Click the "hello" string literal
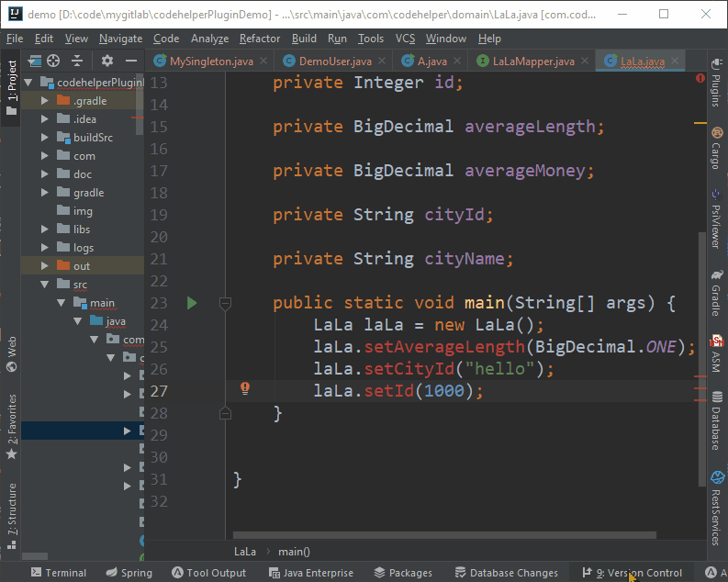Image resolution: width=728 pixels, height=582 pixels. pyautogui.click(x=500, y=369)
